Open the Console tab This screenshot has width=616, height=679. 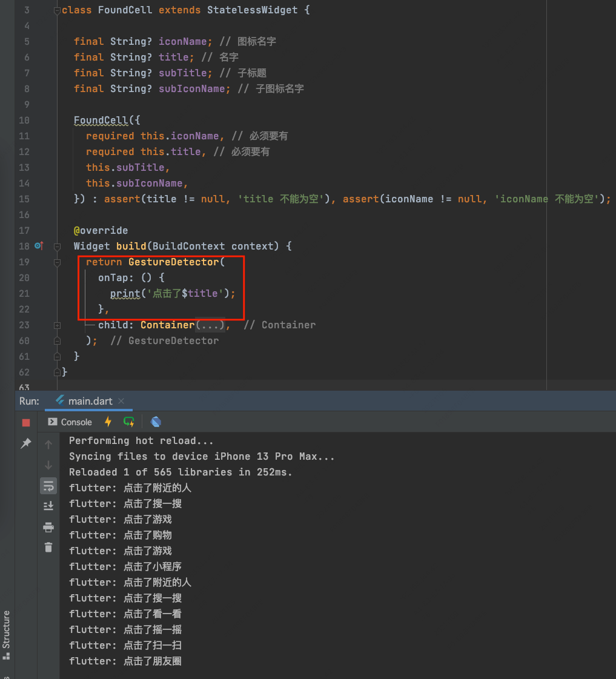tap(70, 422)
